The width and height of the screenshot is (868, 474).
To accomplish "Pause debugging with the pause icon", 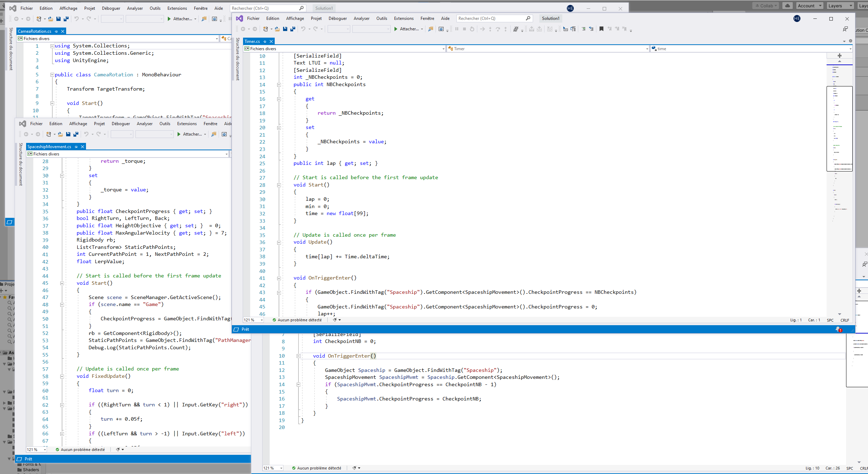I will [x=456, y=29].
